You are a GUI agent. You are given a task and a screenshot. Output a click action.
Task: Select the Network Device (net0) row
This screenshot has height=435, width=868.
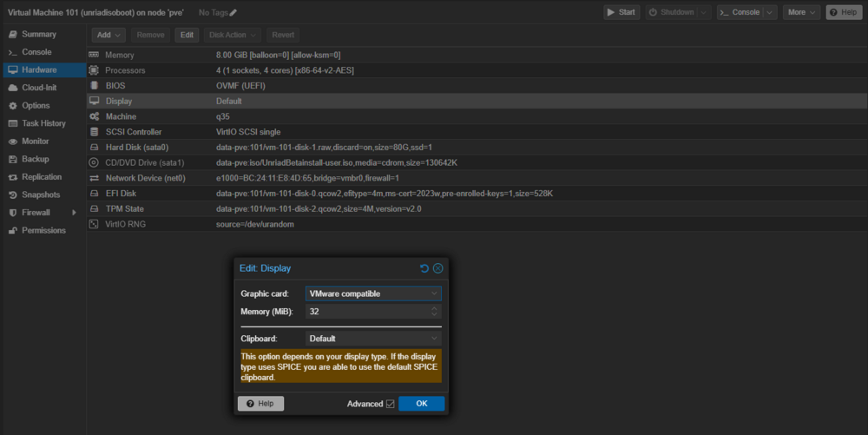click(x=477, y=178)
